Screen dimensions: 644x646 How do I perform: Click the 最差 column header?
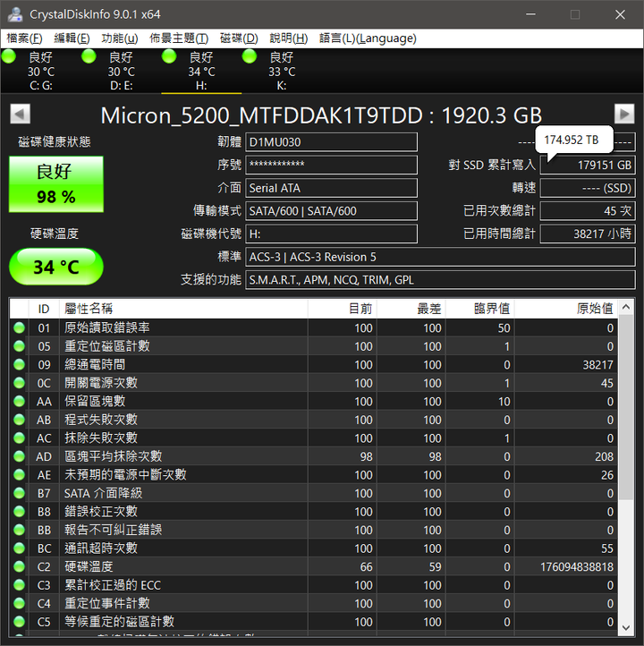411,309
